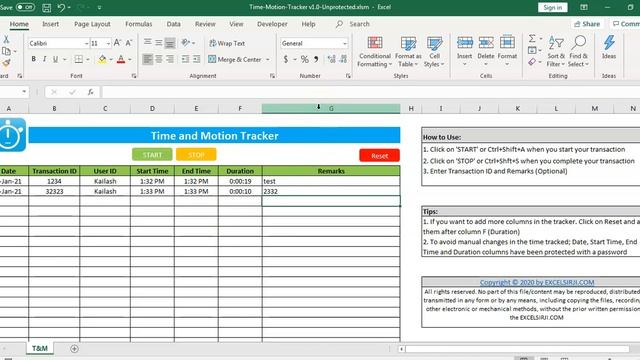Click the Cut scissors icon
The width and height of the screenshot is (640, 360).
tap(6, 39)
